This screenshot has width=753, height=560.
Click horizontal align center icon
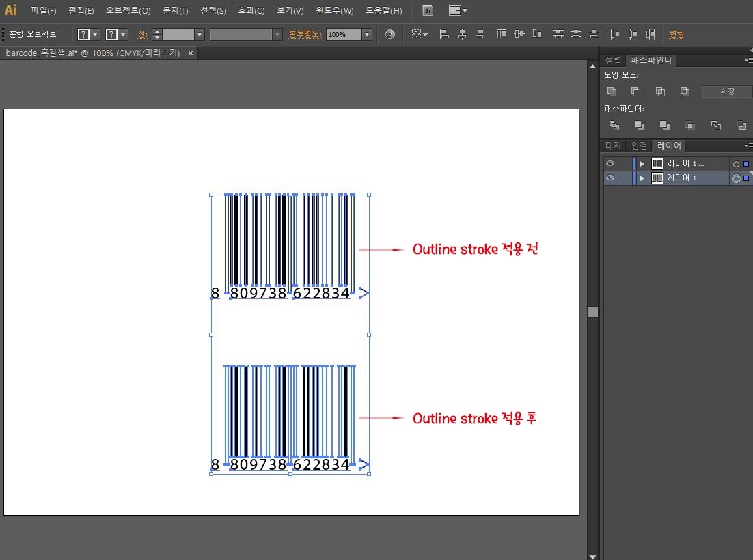[462, 34]
